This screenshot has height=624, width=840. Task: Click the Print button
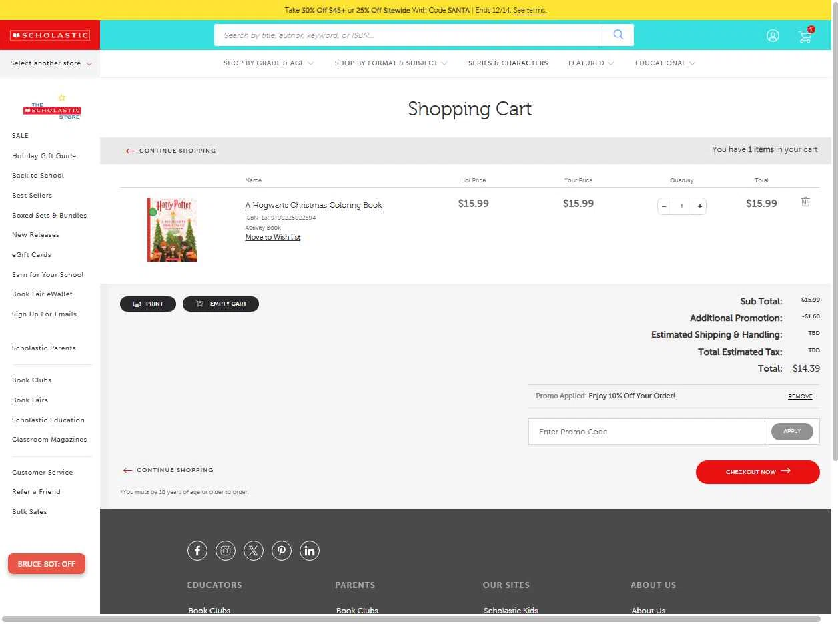(148, 304)
